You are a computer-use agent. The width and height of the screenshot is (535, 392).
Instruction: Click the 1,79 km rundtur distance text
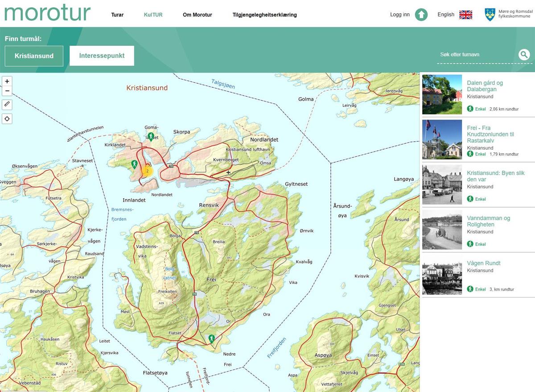504,154
